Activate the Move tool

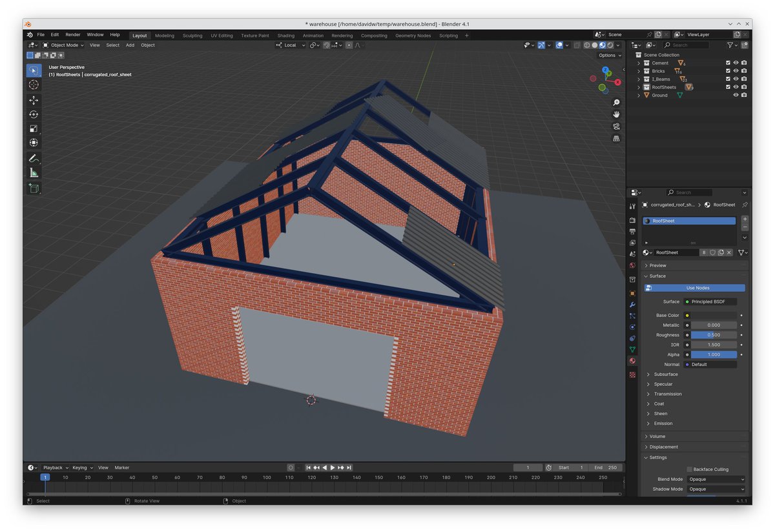tap(34, 100)
